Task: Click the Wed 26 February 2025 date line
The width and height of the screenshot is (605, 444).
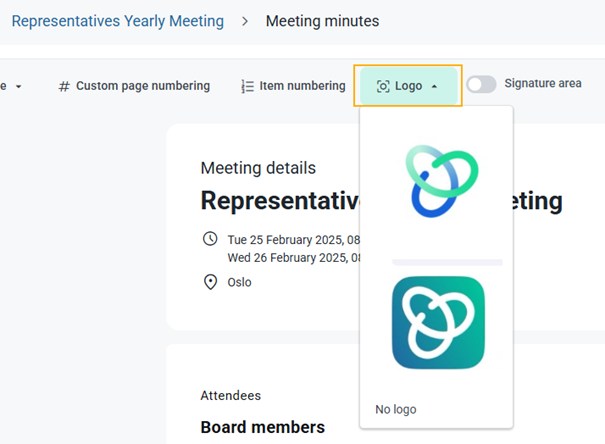Action: pos(294,258)
